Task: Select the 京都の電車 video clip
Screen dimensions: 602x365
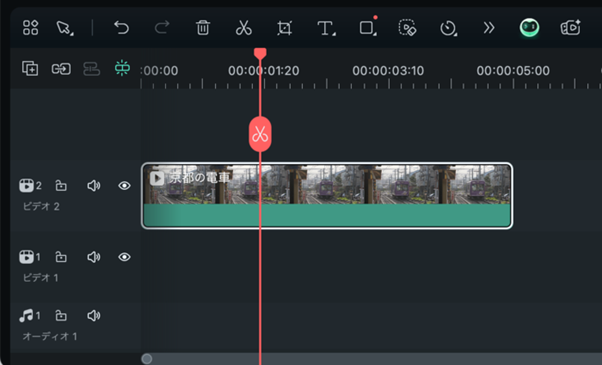Action: point(327,196)
